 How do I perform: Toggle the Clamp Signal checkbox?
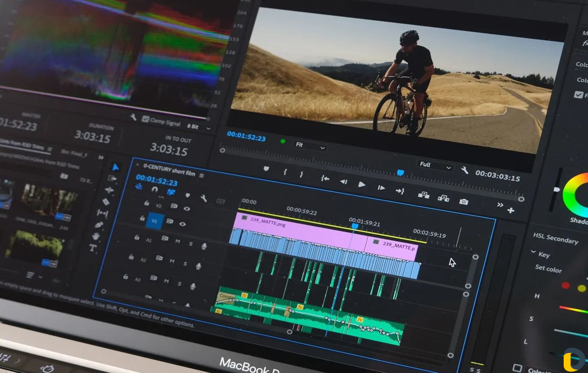point(146,119)
